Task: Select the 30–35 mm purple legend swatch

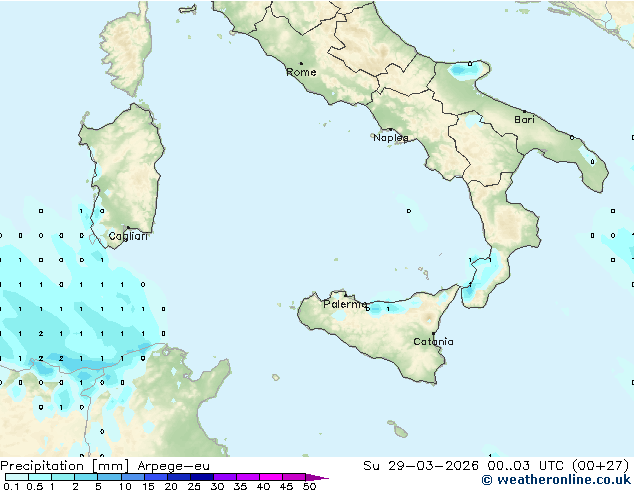Action: pyautogui.click(x=225, y=477)
